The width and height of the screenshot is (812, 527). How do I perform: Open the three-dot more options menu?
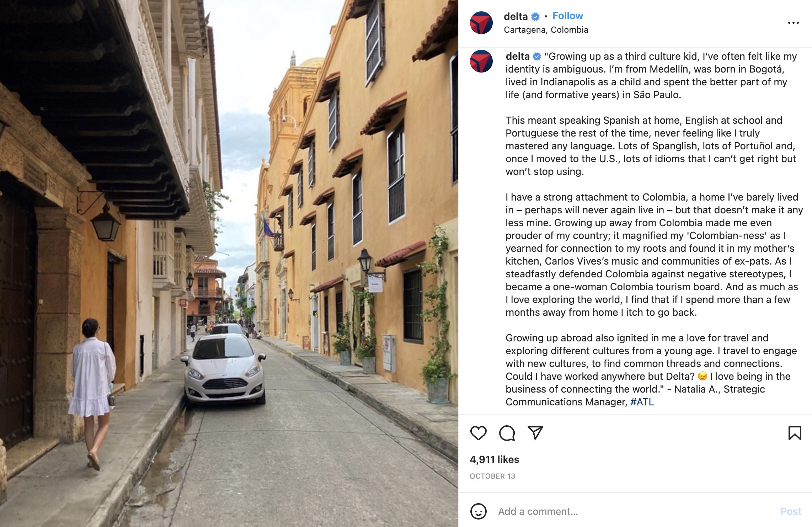click(793, 23)
